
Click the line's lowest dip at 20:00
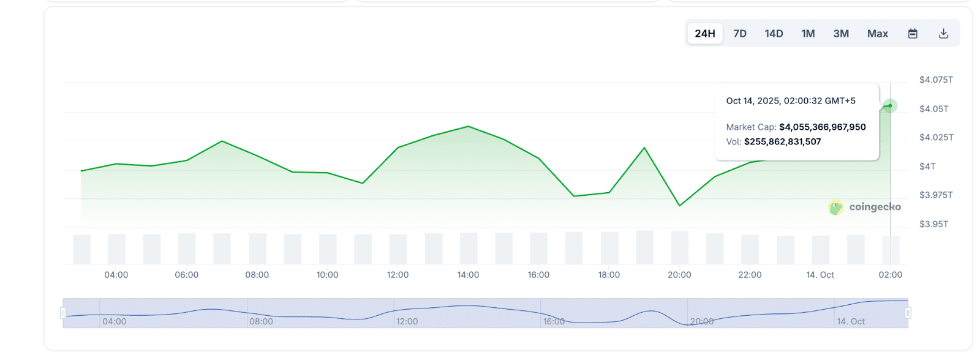tap(679, 206)
